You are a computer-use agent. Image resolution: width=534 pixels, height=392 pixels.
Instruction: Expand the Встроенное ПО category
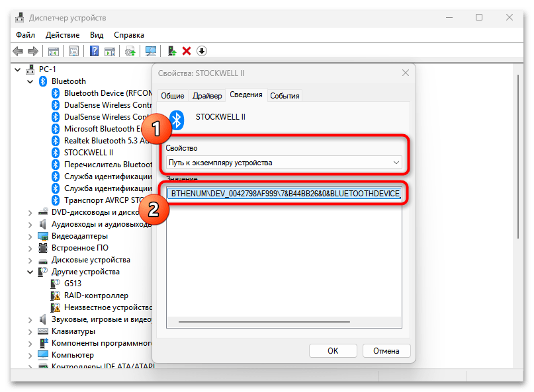coord(30,249)
